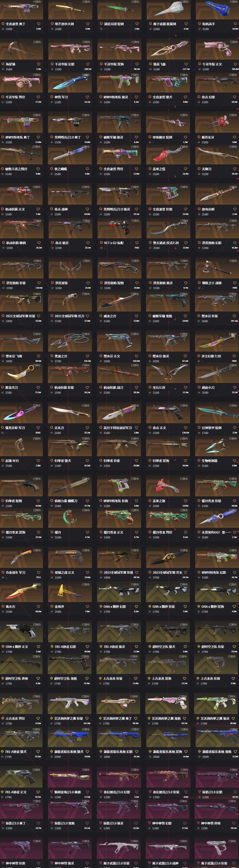Click the heart icon beside 街机高手
The image size is (239, 868).
click(235, 24)
